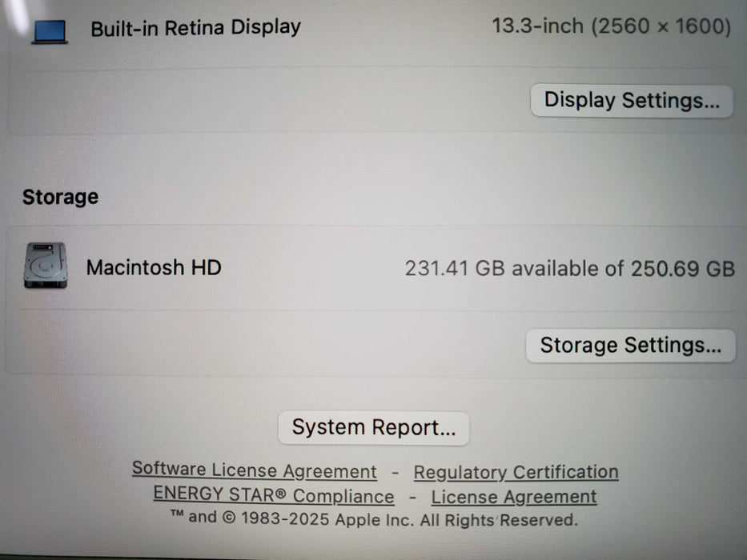Click the 13.3-inch resolution text
Image resolution: width=747 pixels, height=560 pixels.
[612, 26]
